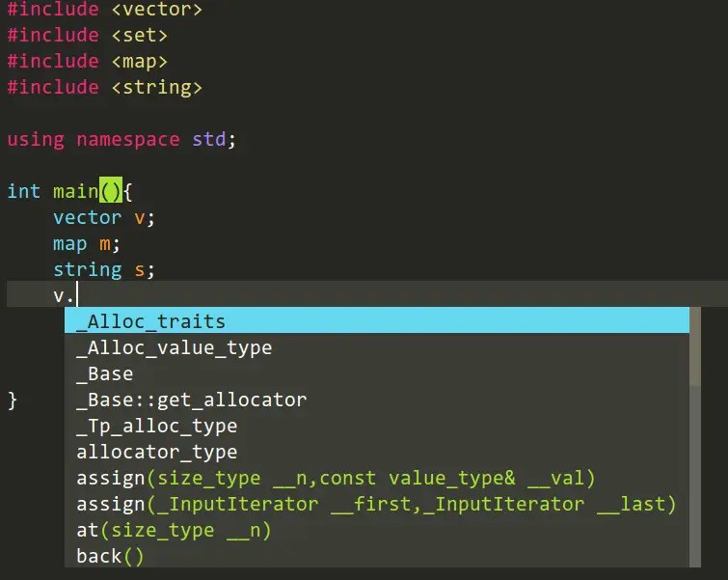Pick the _Base completion entry
This screenshot has width=728, height=580.
point(377,373)
